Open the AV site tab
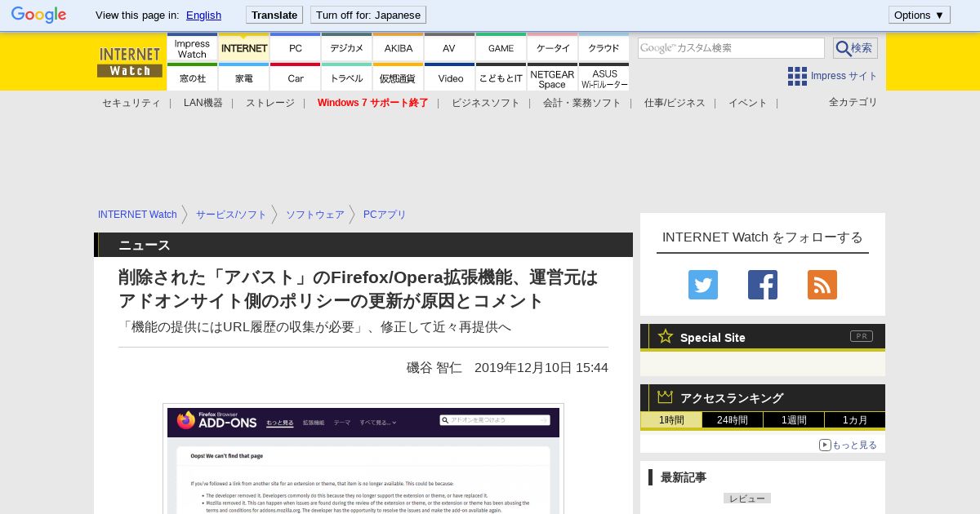 click(x=449, y=48)
